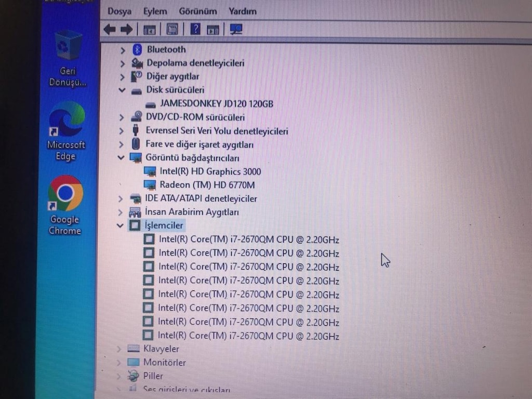The image size is (532, 399).
Task: Select the Piller battery icon
Action: (133, 376)
